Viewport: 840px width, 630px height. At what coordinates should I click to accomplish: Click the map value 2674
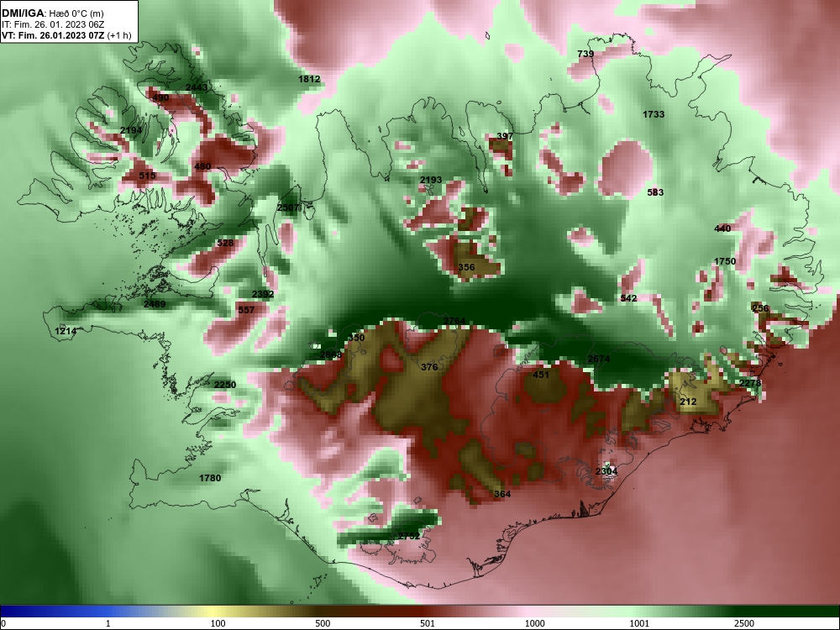pyautogui.click(x=598, y=359)
